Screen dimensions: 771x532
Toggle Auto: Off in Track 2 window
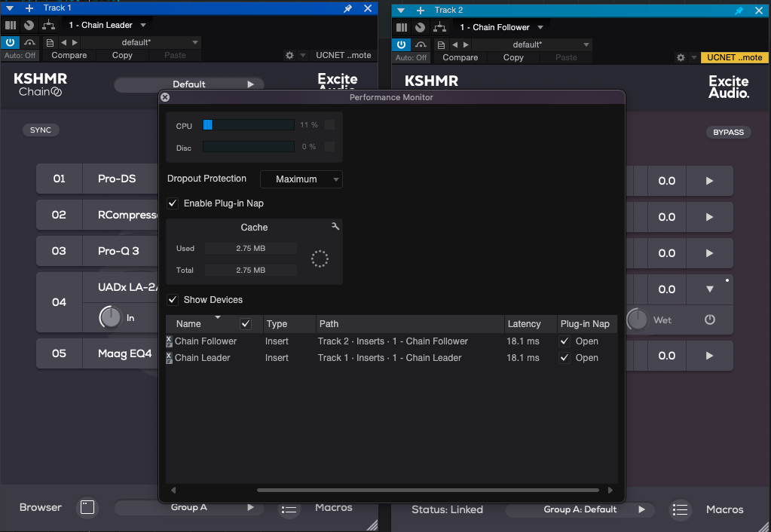click(411, 57)
